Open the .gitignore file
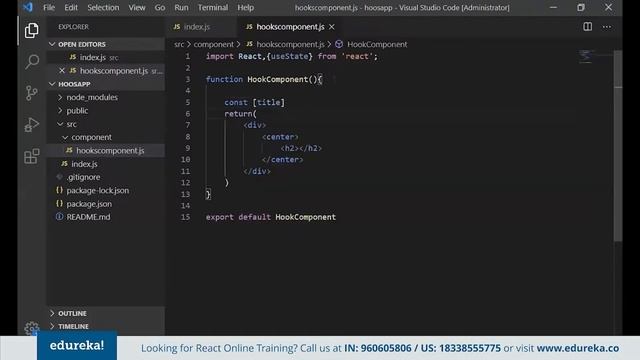640x360 pixels. pos(83,177)
